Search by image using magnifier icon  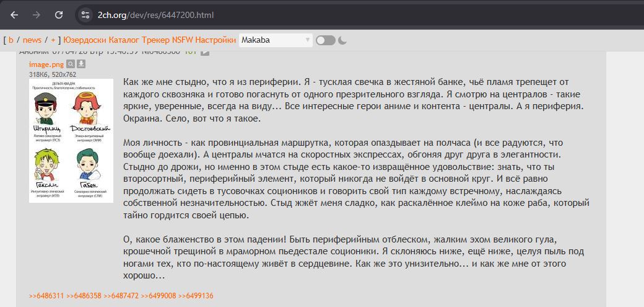[x=71, y=65]
